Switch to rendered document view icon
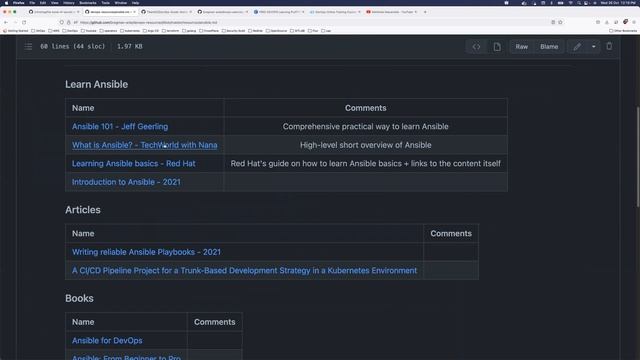Image resolution: width=640 pixels, height=360 pixels. (x=497, y=47)
